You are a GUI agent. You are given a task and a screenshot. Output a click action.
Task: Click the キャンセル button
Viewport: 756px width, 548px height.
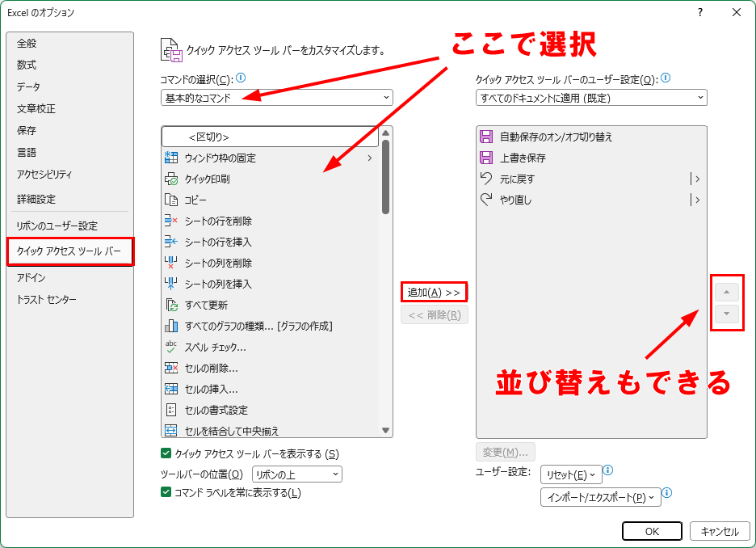(x=720, y=531)
